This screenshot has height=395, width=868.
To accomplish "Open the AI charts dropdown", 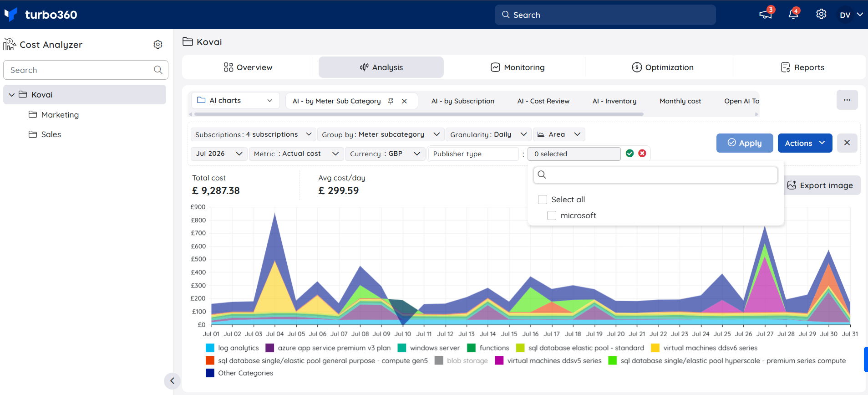I will (235, 101).
